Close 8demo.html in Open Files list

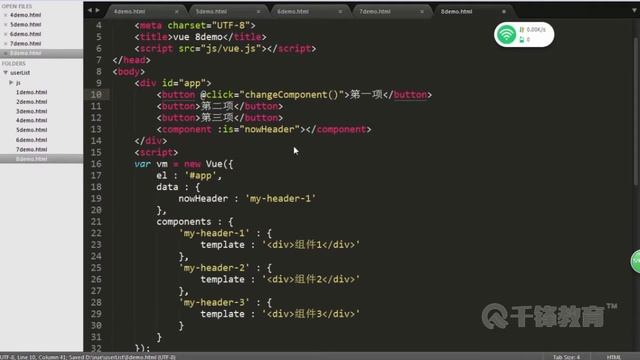(x=5, y=53)
